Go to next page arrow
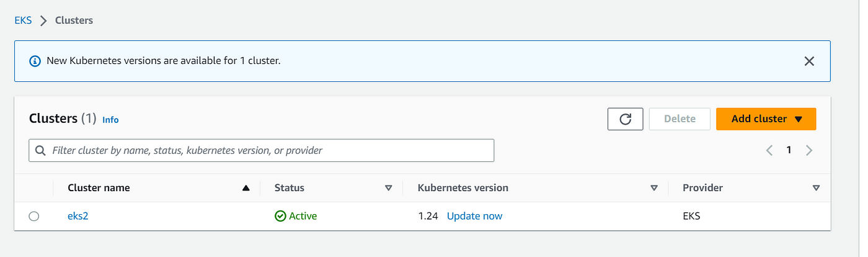The height and width of the screenshot is (257, 868). click(x=808, y=150)
